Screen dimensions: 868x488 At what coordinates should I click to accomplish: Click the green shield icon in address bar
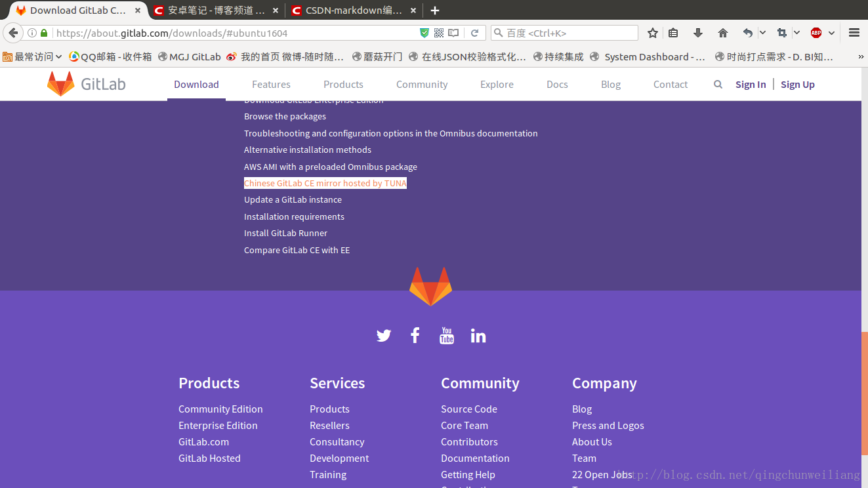pos(424,33)
